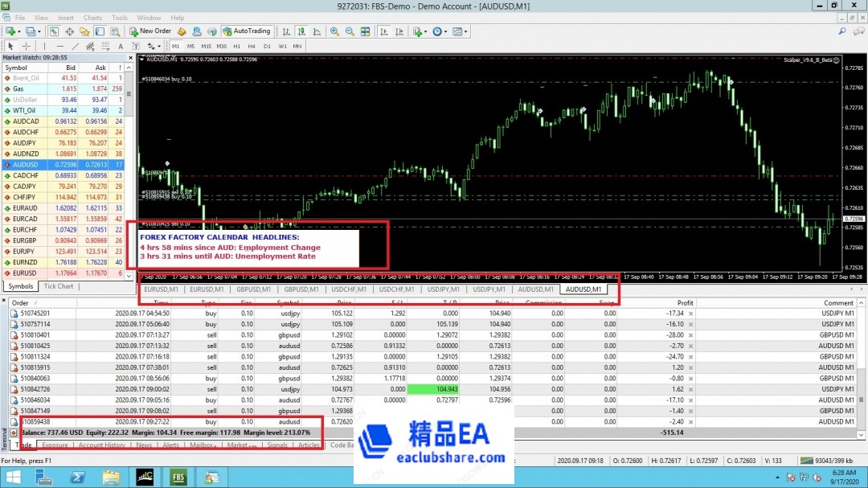This screenshot has height=488, width=868.
Task: Sort orders by Profit column header
Action: point(685,303)
